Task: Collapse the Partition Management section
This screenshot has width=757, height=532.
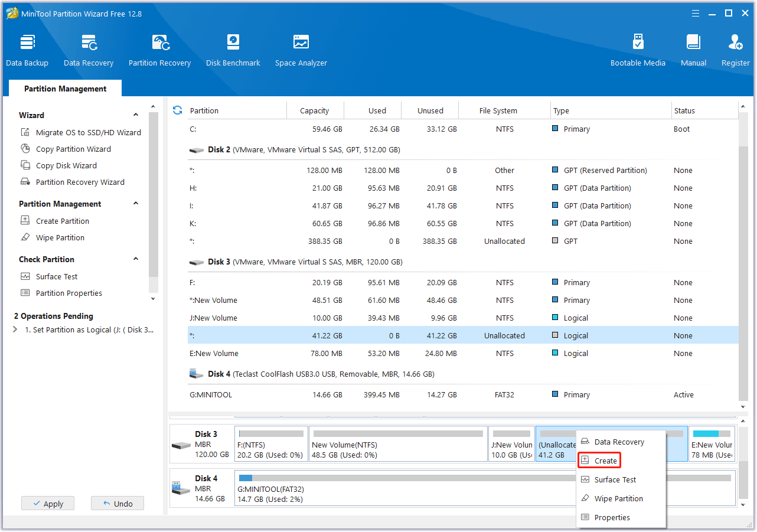Action: (136, 204)
